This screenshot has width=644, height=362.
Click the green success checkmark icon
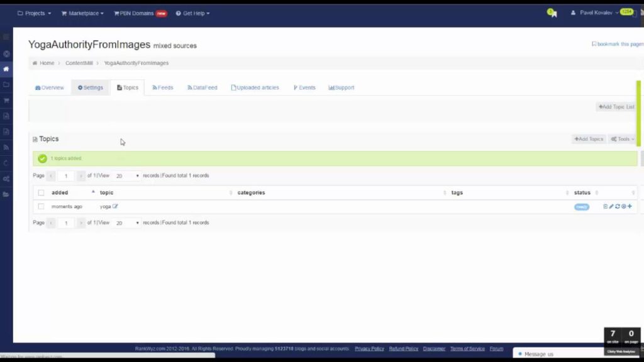tap(42, 158)
